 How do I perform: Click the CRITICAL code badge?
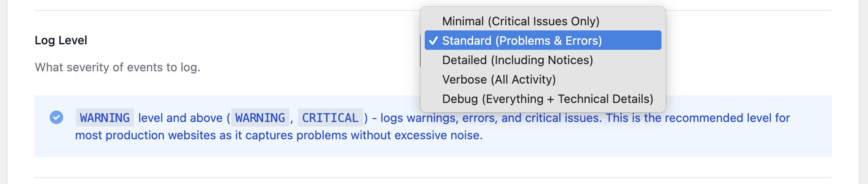tap(330, 118)
